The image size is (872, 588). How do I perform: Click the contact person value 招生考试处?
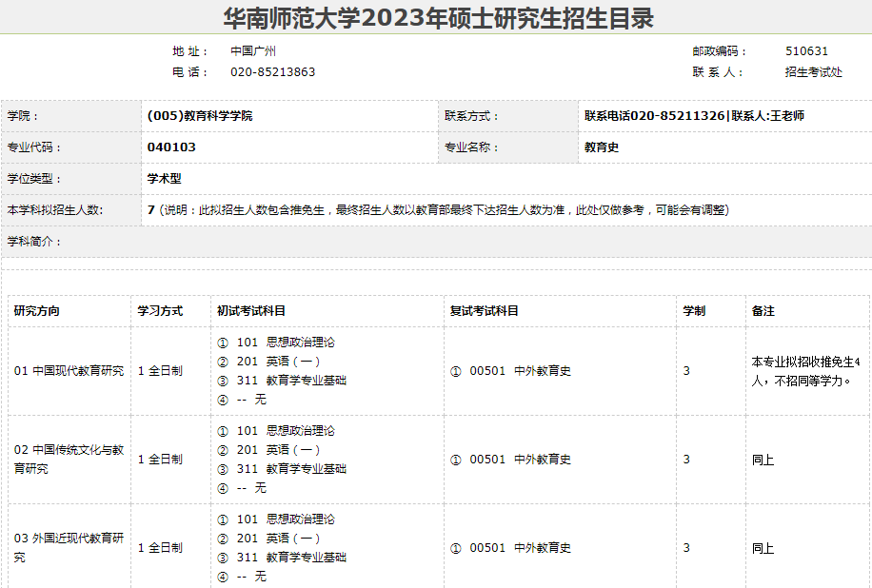pos(813,72)
